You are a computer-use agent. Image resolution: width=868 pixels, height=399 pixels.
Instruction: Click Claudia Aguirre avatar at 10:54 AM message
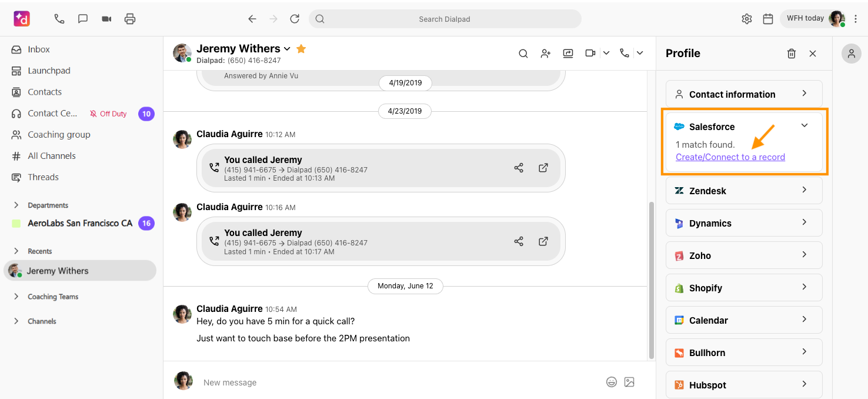click(182, 314)
